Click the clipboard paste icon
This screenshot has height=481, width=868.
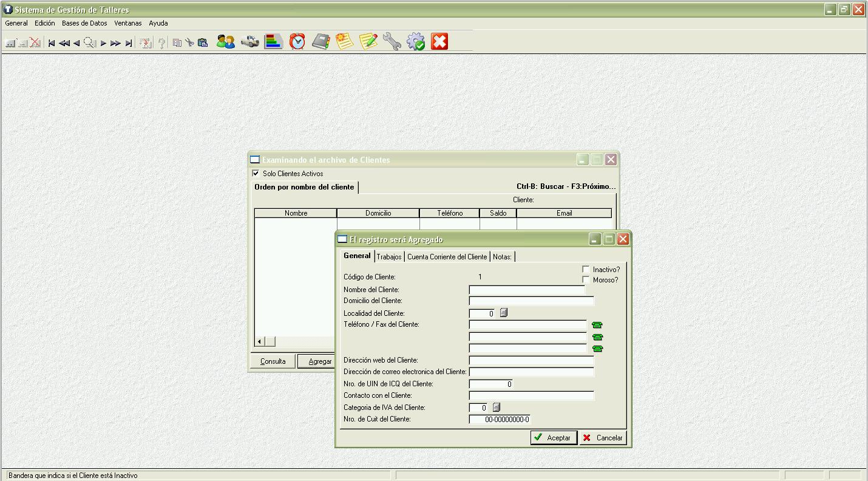click(203, 43)
